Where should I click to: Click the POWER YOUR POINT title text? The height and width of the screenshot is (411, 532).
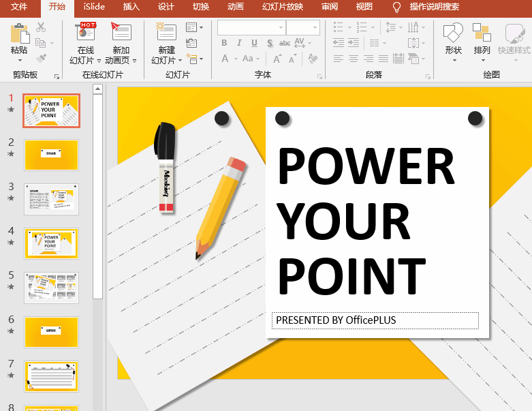366,220
